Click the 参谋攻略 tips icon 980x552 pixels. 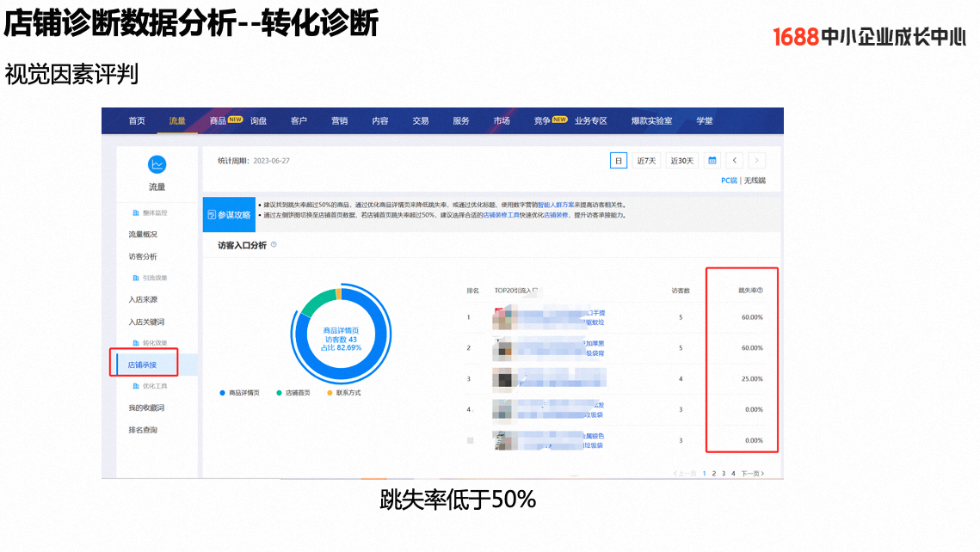(212, 214)
